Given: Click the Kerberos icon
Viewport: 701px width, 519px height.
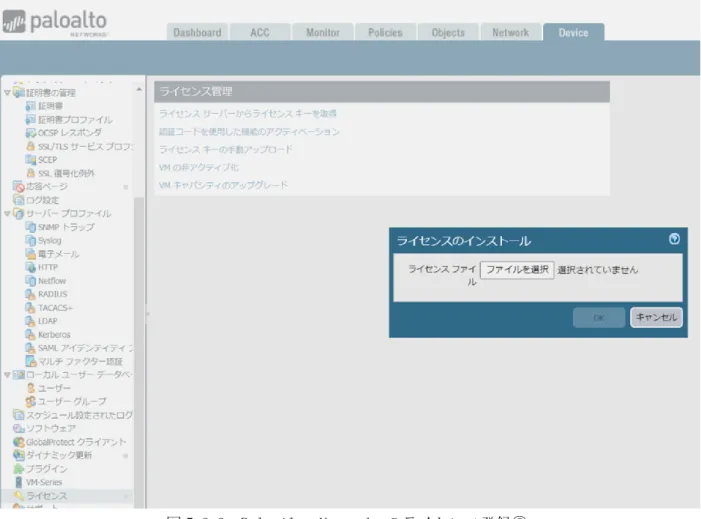Looking at the screenshot, I should point(30,334).
